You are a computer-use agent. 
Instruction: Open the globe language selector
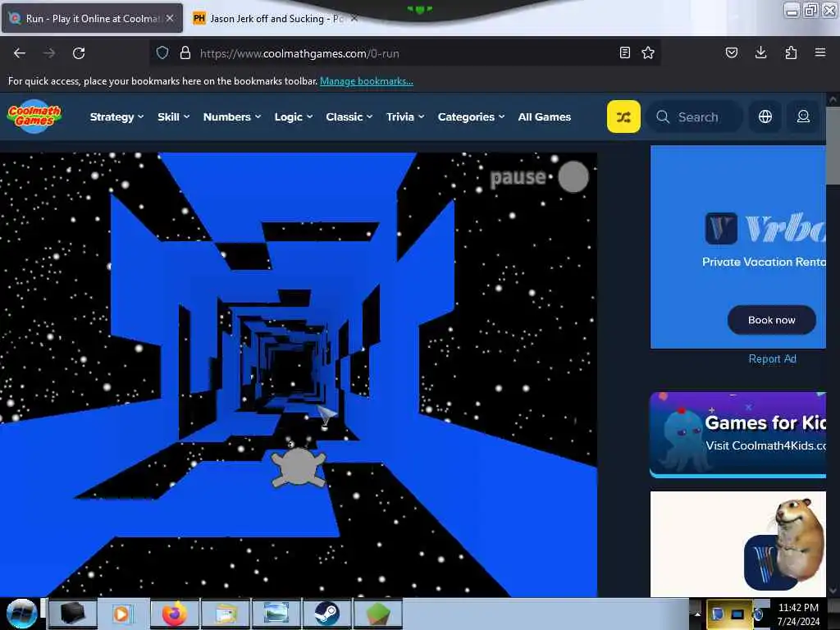point(765,116)
